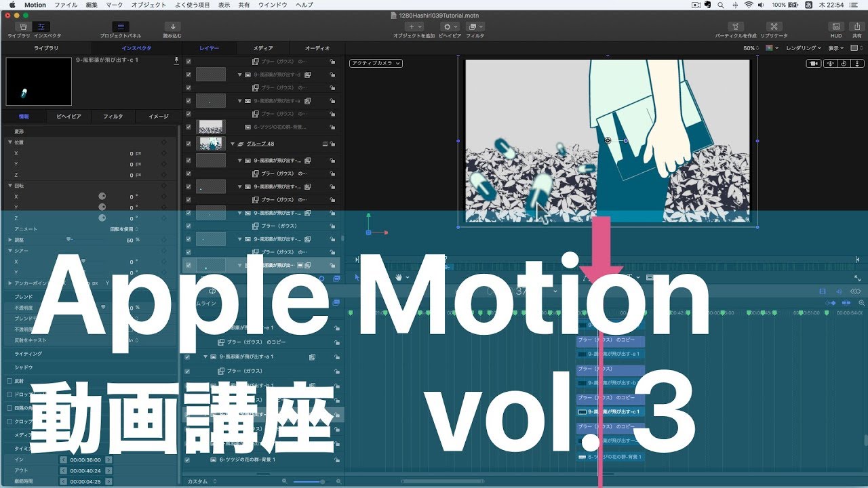Click the 位置 X keyframe diamond

pos(163,153)
